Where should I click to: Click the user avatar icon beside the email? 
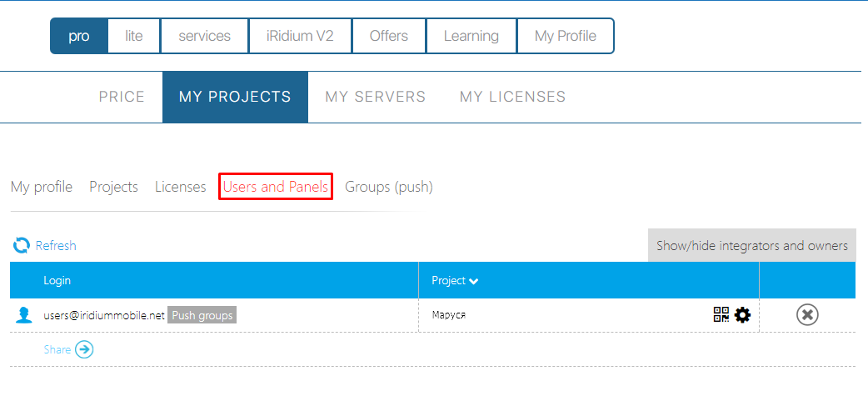coord(24,315)
